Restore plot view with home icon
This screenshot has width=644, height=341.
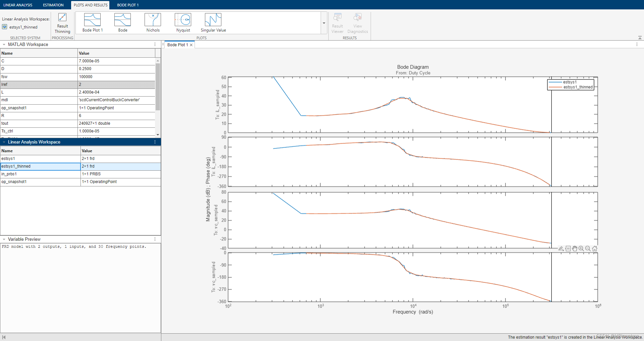click(x=595, y=248)
